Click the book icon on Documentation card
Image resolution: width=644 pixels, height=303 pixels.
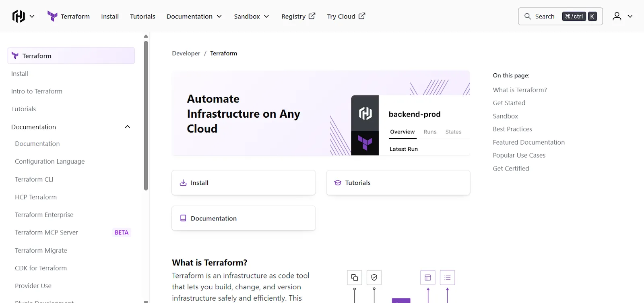[x=183, y=218]
